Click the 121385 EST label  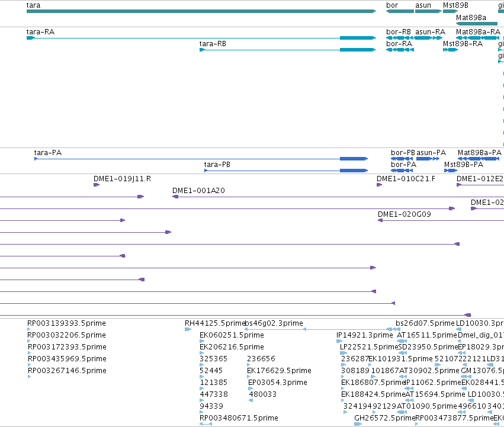pos(213,383)
